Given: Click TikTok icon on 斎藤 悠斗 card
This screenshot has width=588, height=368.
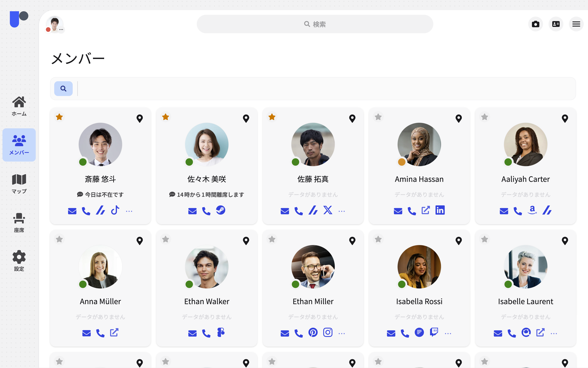Looking at the screenshot, I should pos(115,210).
